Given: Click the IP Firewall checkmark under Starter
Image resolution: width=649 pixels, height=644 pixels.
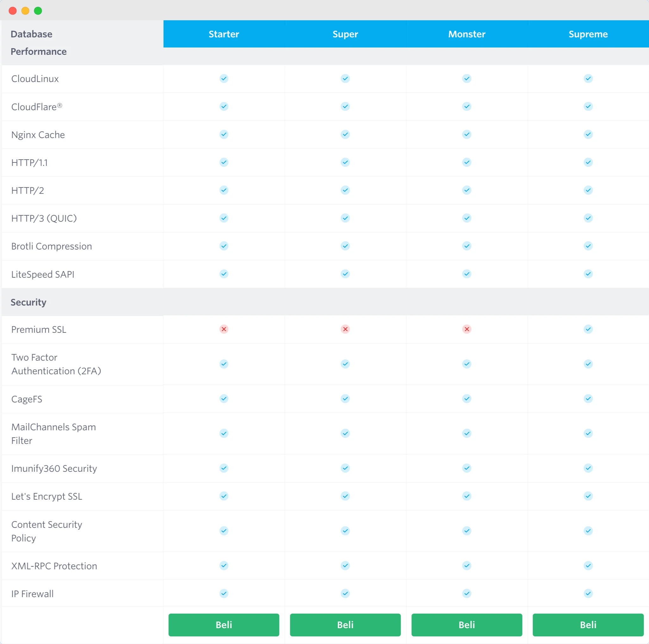Looking at the screenshot, I should pyautogui.click(x=224, y=594).
